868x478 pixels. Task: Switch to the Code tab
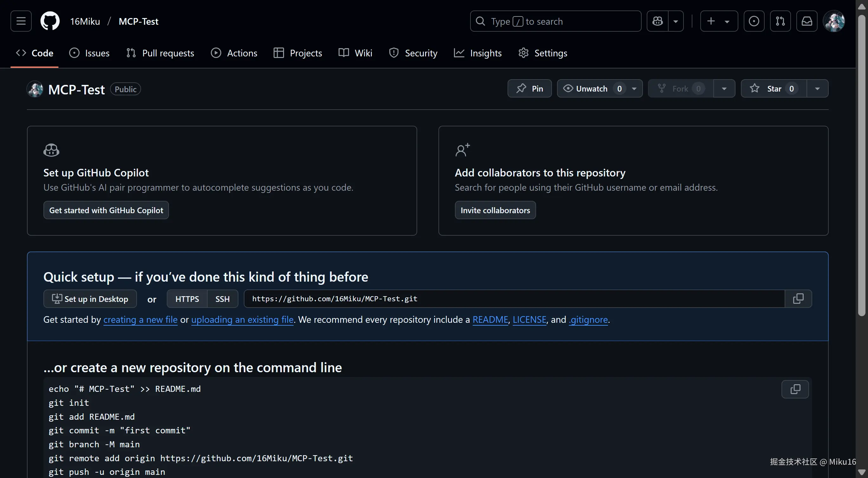(x=34, y=53)
